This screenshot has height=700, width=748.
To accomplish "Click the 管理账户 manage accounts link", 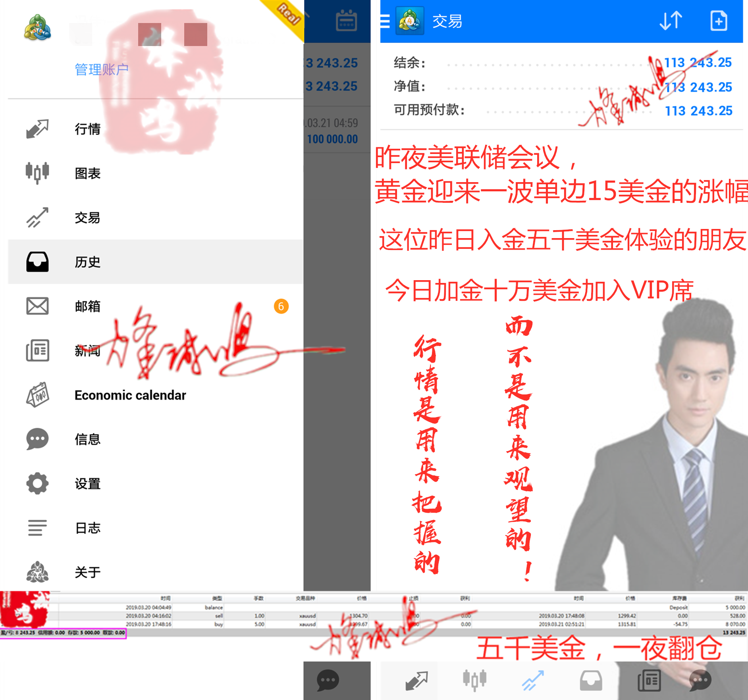I will pyautogui.click(x=102, y=69).
